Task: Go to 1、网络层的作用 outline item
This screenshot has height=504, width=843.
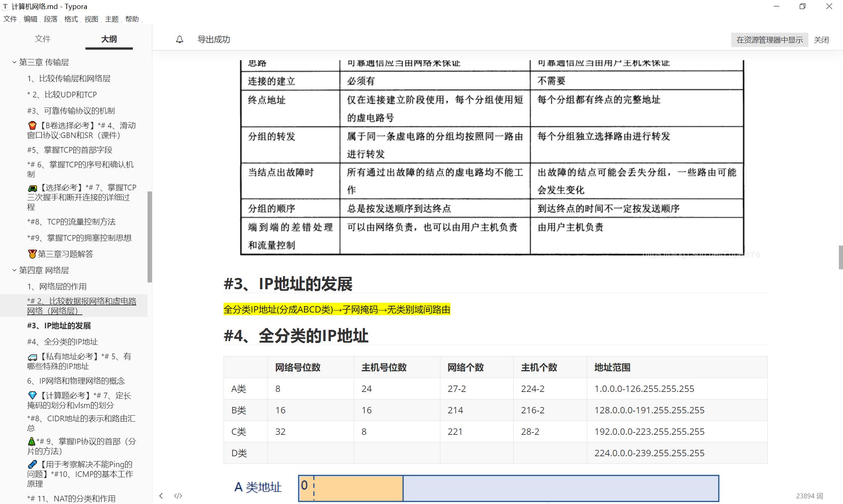Action: 57,287
